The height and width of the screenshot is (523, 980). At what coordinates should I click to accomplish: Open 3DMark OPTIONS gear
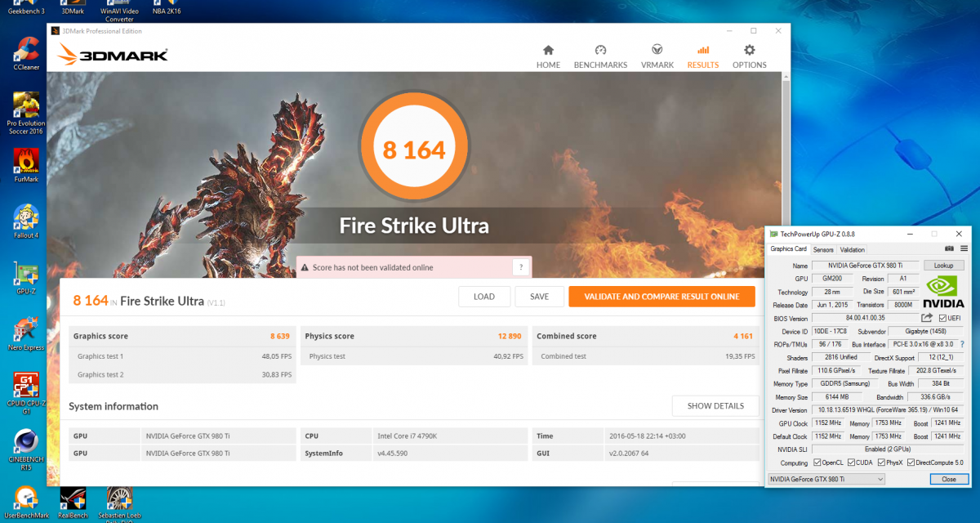pos(750,56)
